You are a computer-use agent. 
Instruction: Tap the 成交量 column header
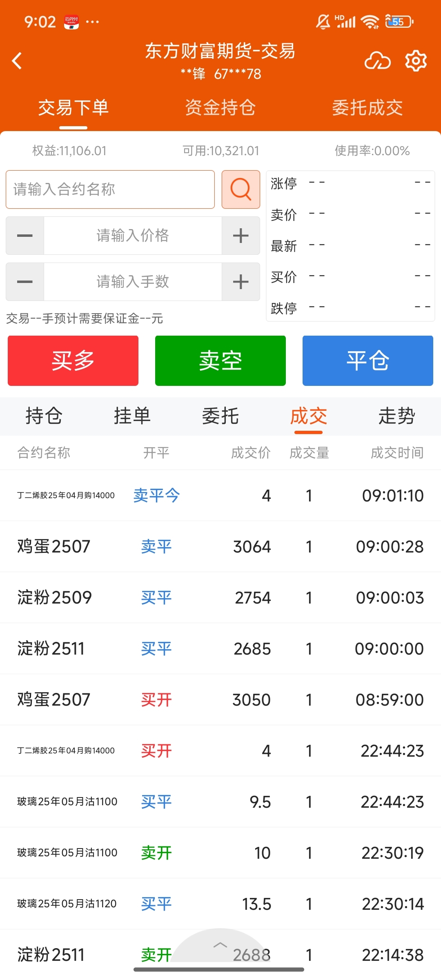309,452
